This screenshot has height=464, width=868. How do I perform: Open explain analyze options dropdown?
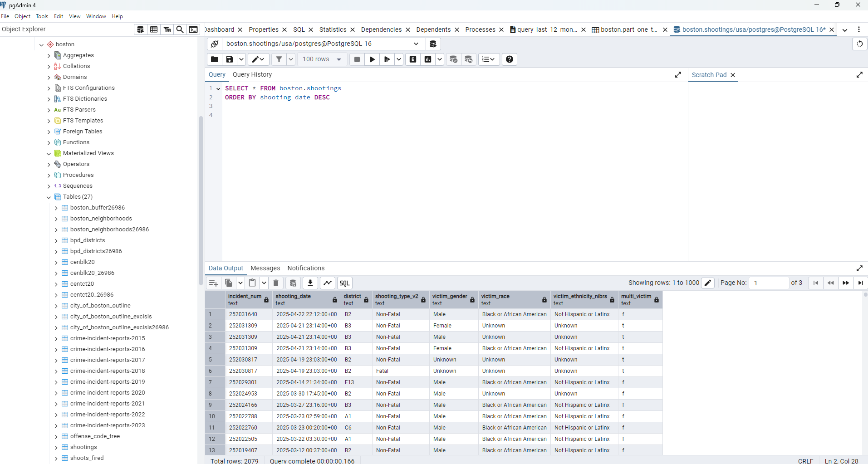coord(439,59)
